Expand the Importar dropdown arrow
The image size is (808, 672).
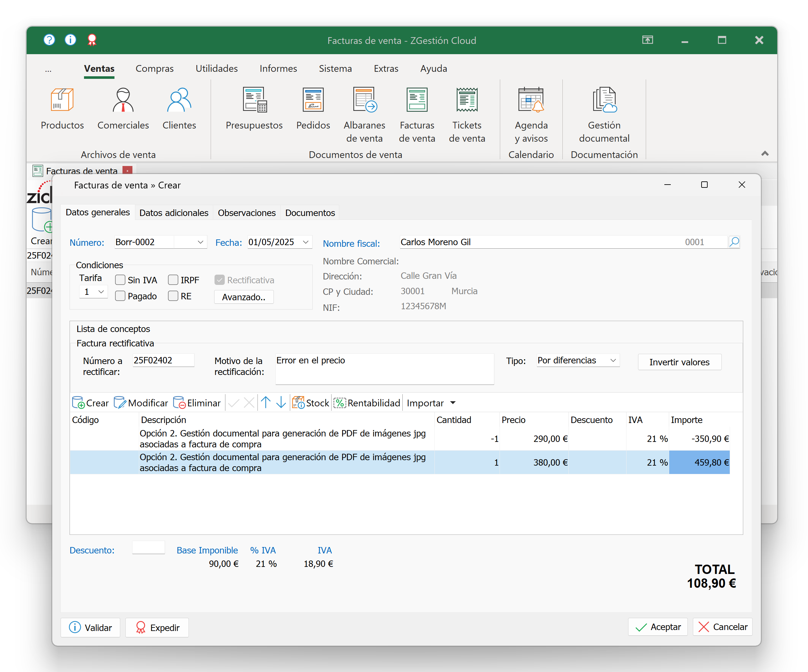tap(453, 403)
